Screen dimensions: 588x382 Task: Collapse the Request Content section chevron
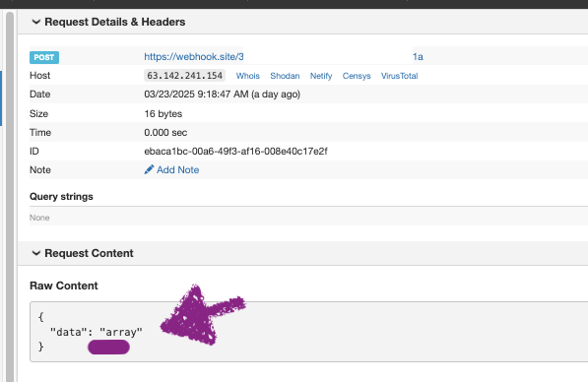tap(36, 253)
